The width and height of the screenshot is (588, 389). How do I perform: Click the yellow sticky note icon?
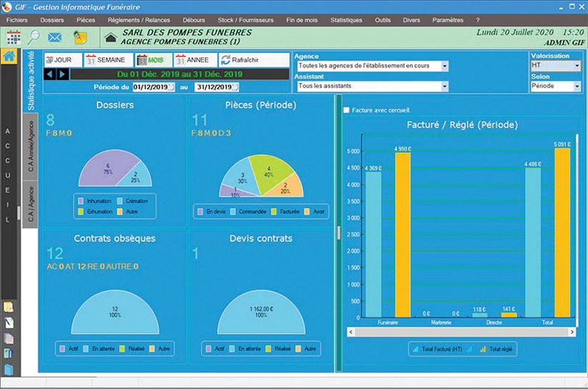click(x=79, y=37)
